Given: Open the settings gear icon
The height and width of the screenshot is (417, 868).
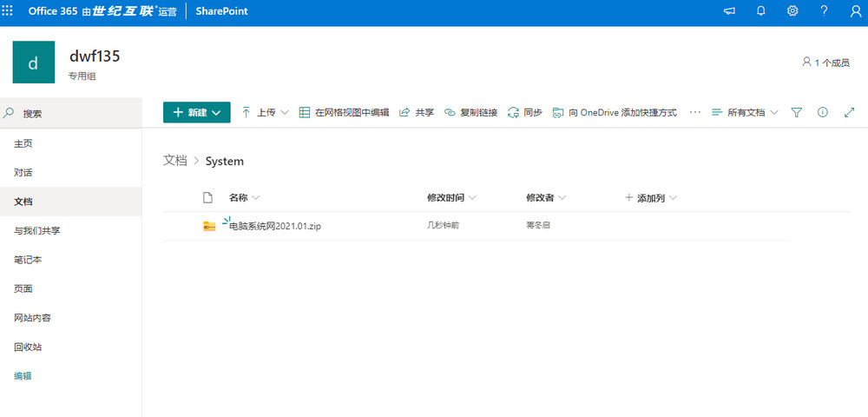Looking at the screenshot, I should (792, 11).
